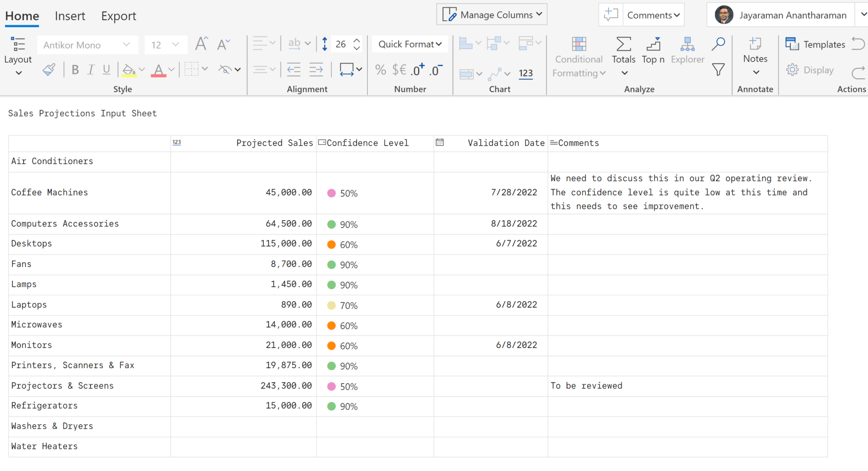Viewport: 868px width, 471px height.
Task: Toggle italic formatting
Action: (90, 69)
